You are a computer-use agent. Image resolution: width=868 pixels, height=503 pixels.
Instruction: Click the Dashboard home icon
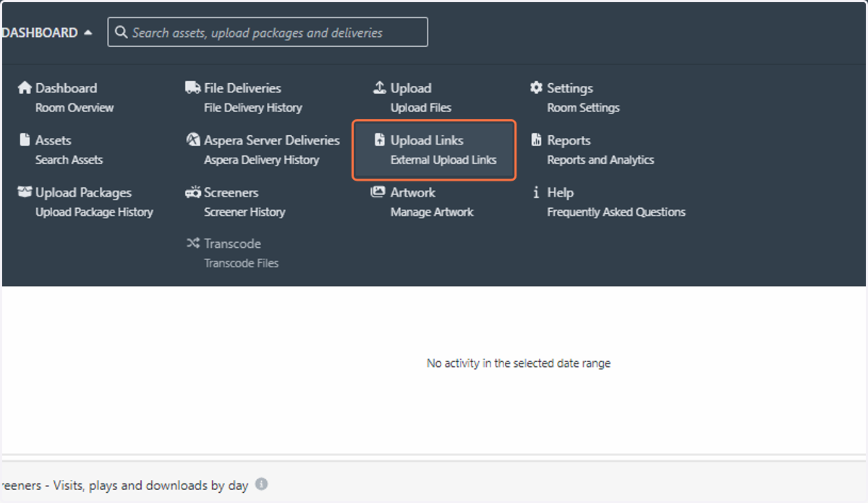click(25, 87)
